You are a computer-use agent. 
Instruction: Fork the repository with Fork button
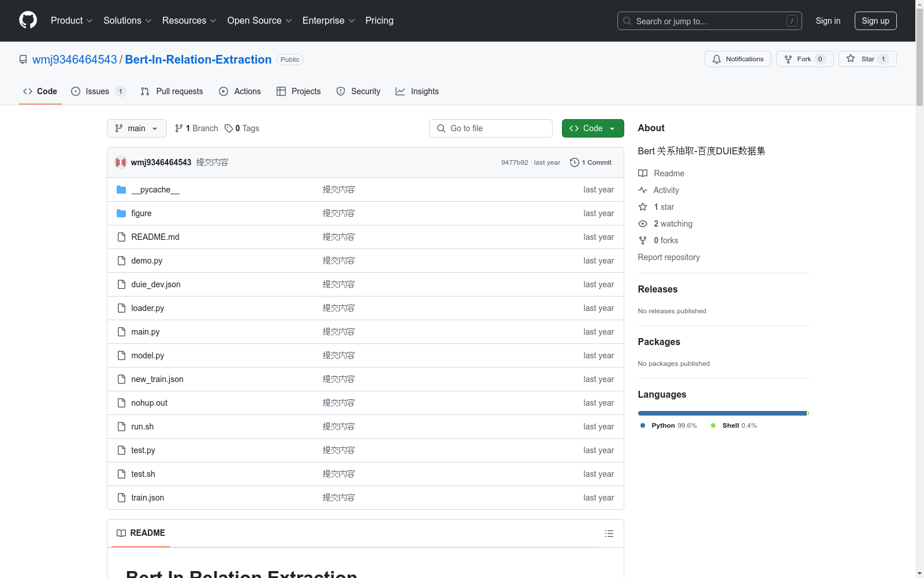point(804,59)
